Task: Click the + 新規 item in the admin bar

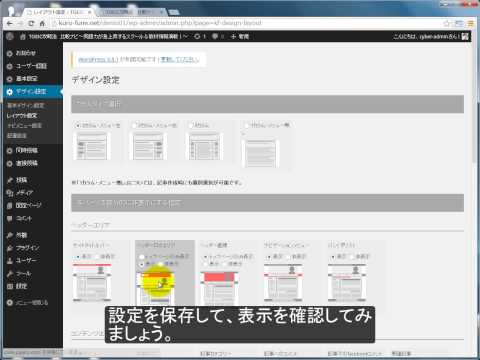Action: point(240,36)
